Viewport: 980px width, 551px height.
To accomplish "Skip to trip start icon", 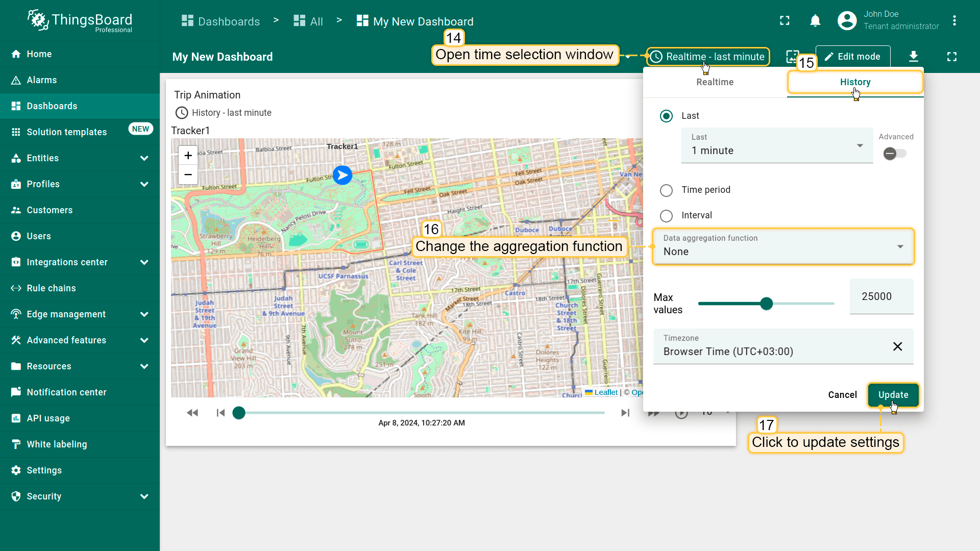I will tap(220, 413).
